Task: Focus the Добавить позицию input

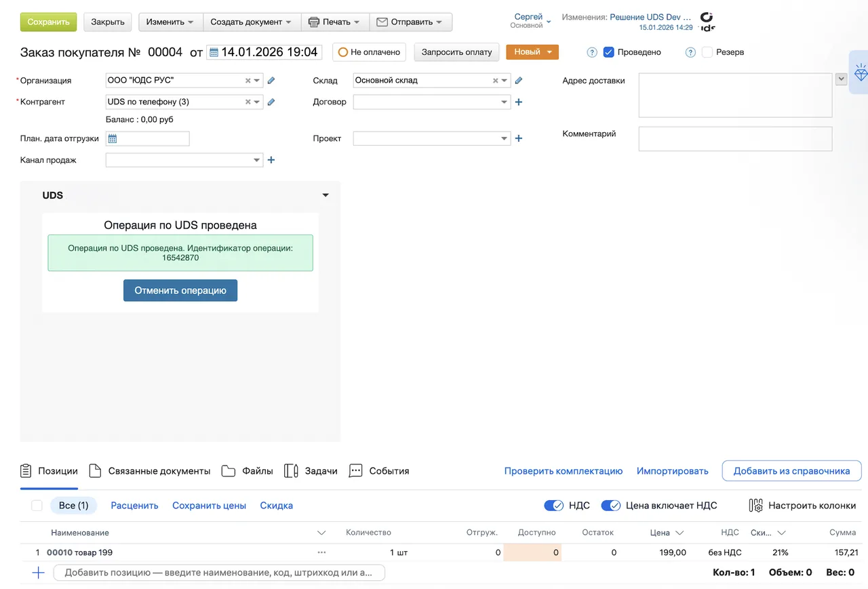Action: point(219,573)
